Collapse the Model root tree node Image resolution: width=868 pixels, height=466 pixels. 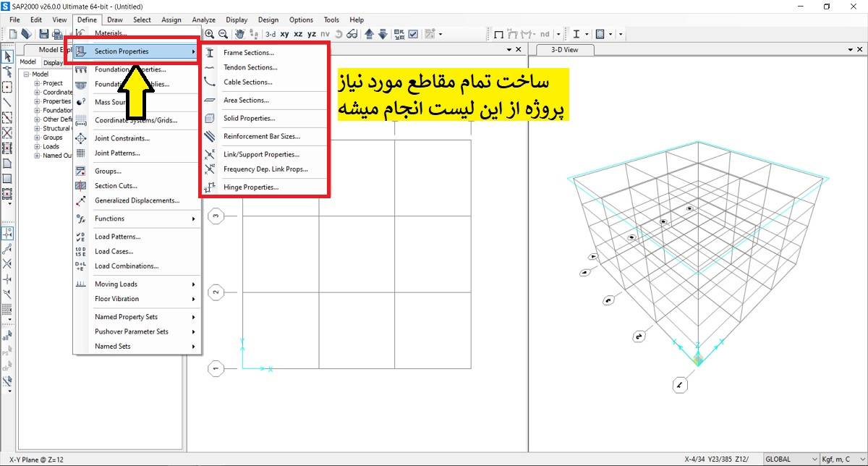point(27,74)
